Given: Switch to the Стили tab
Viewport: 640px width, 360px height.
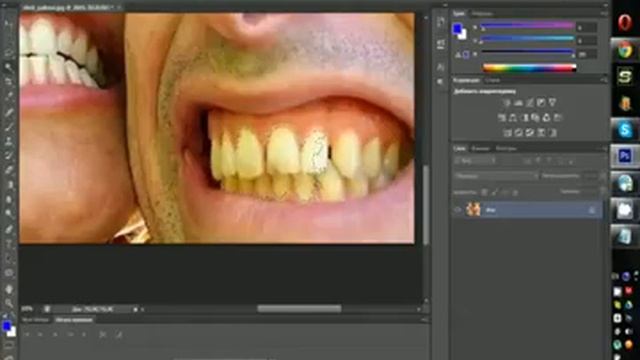Looking at the screenshot, I should pos(493,80).
